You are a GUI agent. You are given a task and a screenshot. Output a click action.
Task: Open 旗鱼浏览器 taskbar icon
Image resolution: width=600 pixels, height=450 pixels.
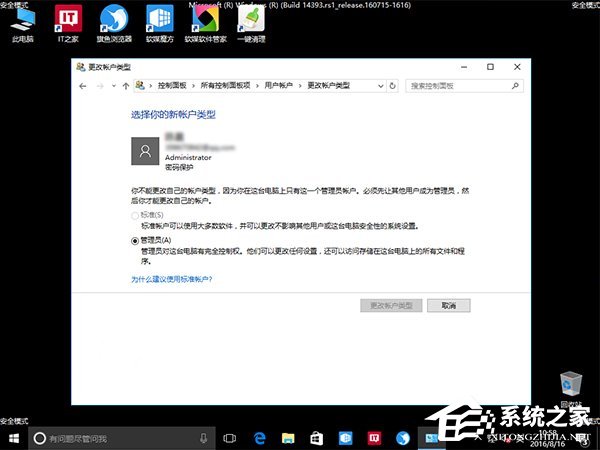click(403, 438)
